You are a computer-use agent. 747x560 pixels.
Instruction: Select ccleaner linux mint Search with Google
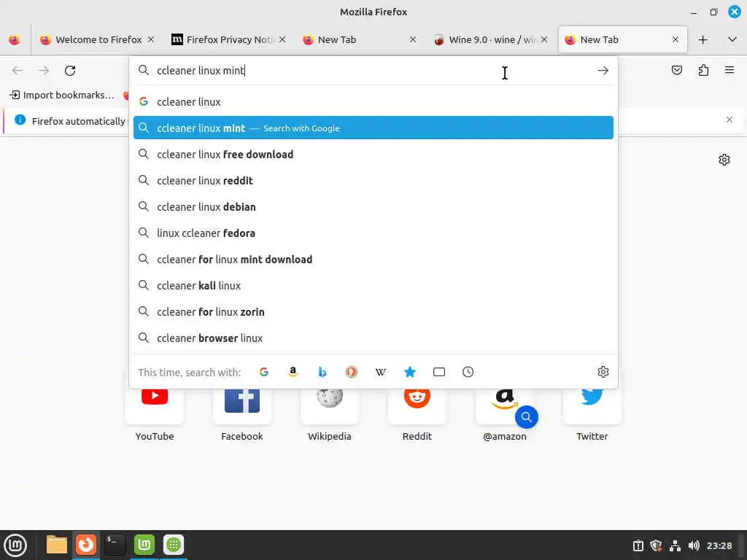373,128
